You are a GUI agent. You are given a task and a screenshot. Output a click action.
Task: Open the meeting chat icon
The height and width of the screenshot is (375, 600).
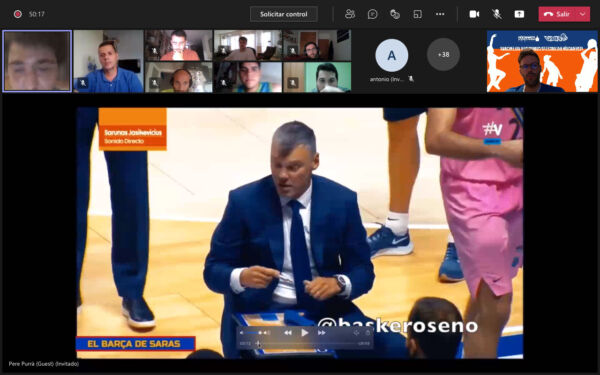[372, 14]
